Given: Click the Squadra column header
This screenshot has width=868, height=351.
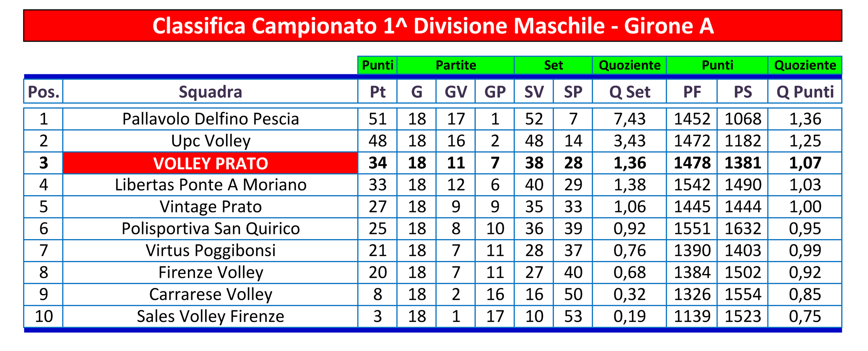Looking at the screenshot, I should (x=210, y=92).
